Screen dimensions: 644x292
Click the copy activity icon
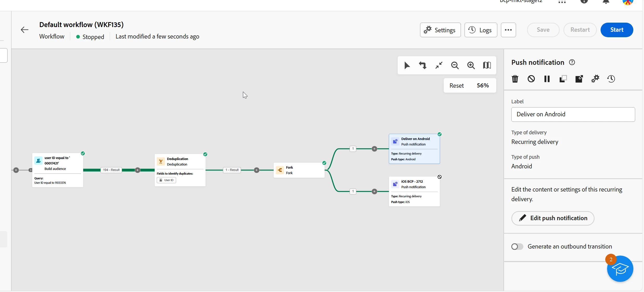563,79
